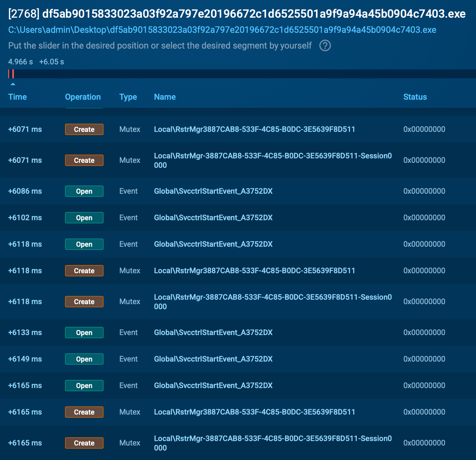Viewport: 476px width, 460px height.
Task: Sort by the Name column header
Action: coord(165,97)
